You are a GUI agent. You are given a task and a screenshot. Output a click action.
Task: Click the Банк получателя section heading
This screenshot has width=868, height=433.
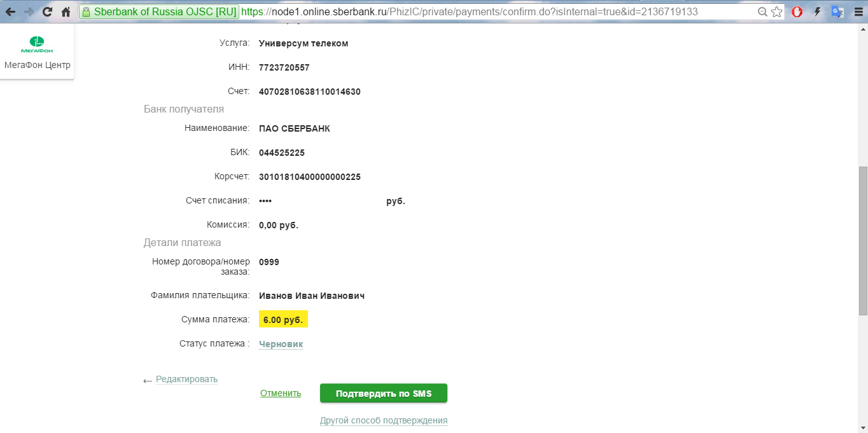click(x=184, y=109)
